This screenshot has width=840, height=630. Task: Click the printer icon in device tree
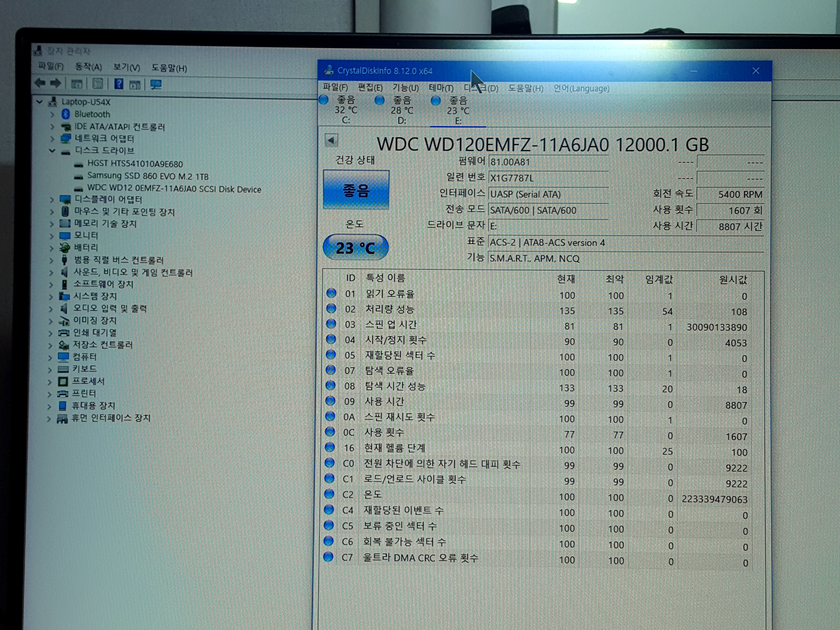coord(63,393)
